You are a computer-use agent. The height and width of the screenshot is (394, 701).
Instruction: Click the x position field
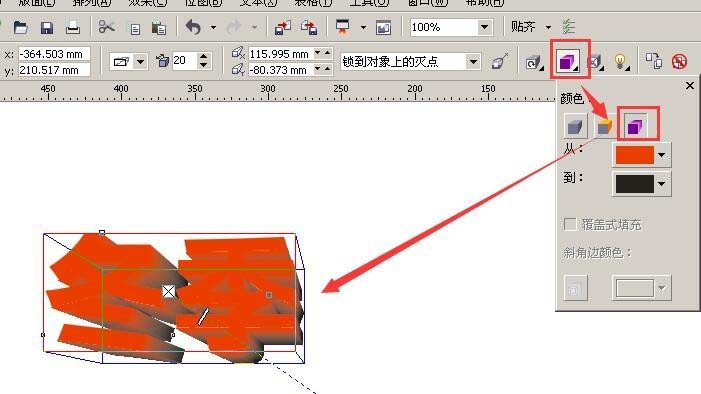(x=54, y=54)
